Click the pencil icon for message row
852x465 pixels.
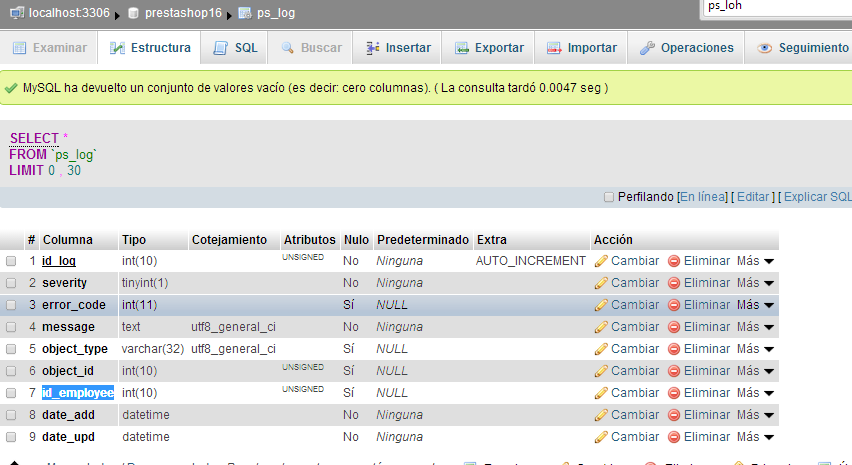coord(601,327)
